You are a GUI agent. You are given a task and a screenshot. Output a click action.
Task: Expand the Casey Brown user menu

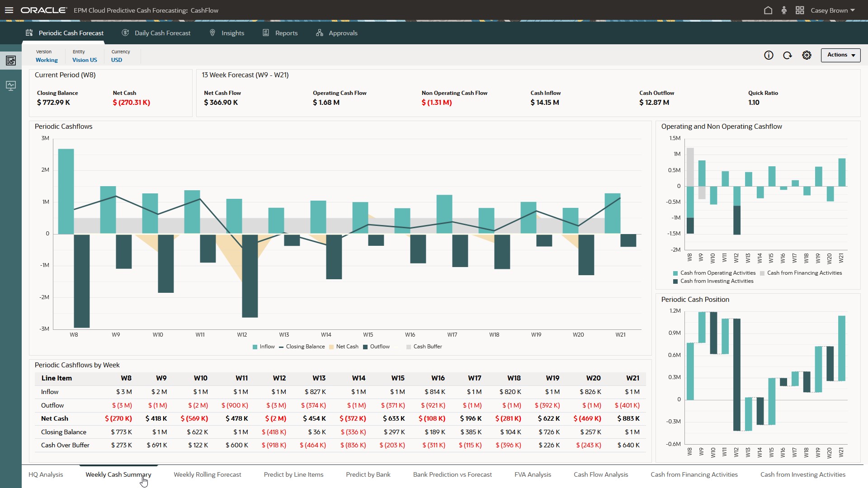(833, 10)
